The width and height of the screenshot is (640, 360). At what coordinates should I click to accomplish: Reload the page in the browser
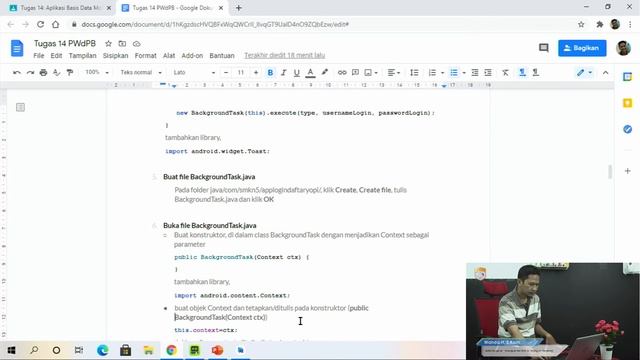click(40, 24)
